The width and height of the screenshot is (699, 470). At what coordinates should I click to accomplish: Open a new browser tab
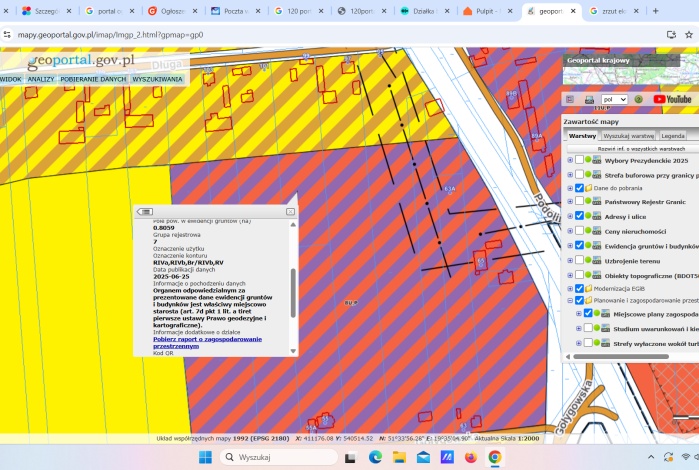click(655, 11)
